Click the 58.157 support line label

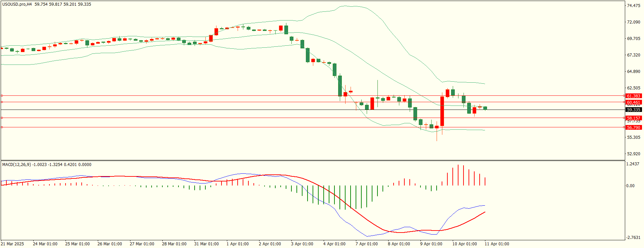click(x=634, y=118)
